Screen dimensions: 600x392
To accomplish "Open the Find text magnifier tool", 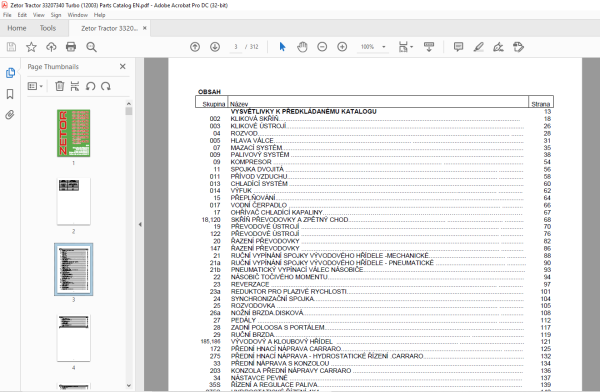I will pyautogui.click(x=91, y=47).
